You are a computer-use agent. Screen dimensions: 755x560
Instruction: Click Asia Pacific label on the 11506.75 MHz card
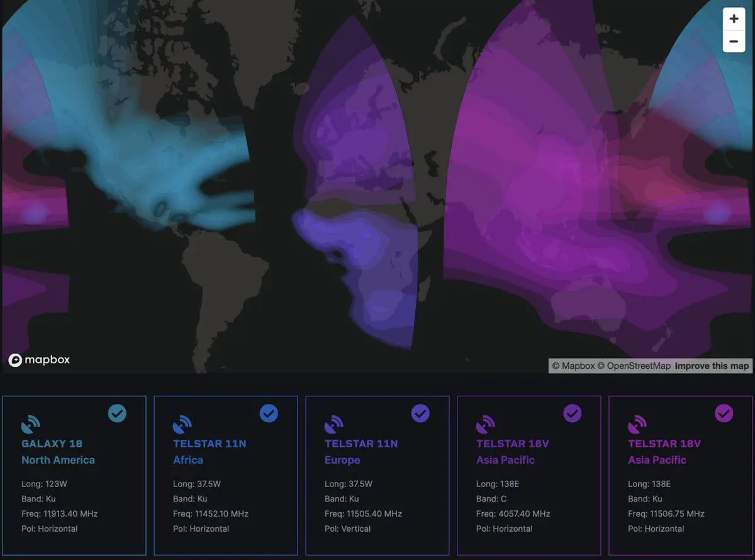point(657,460)
